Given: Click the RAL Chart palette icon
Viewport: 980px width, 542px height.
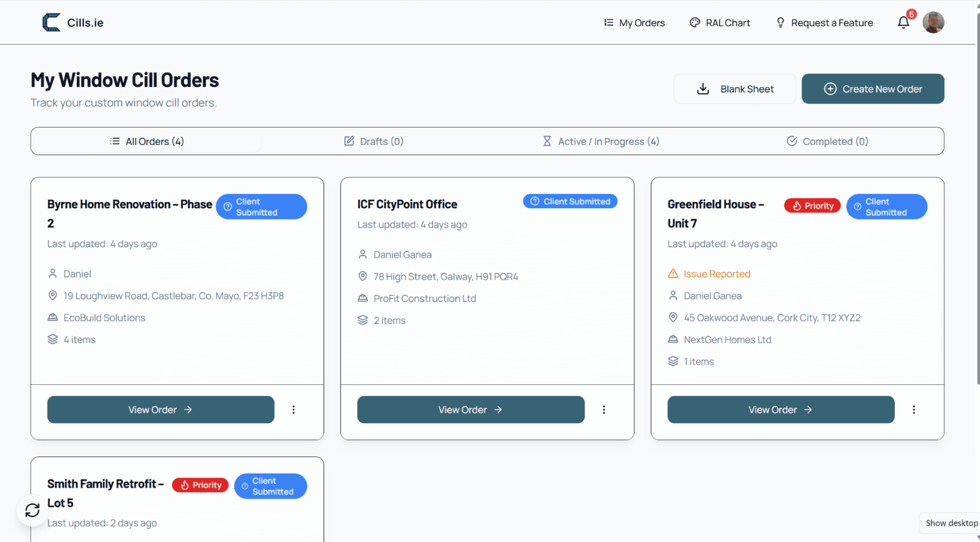Looking at the screenshot, I should click(695, 23).
